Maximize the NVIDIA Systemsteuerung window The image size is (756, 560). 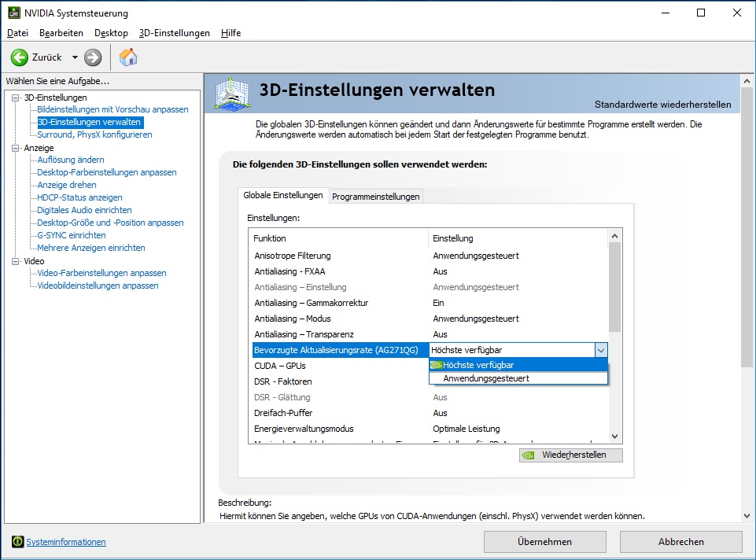(701, 13)
